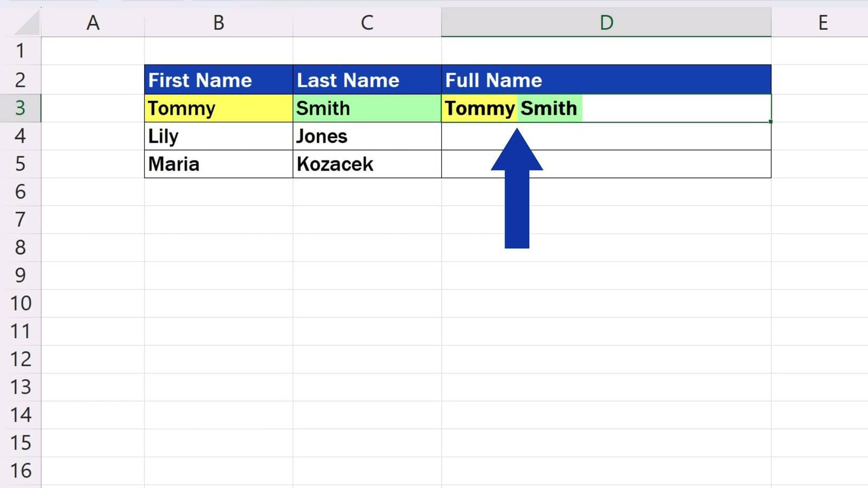Click the fill handle of cell D3
868x488 pixels.
pyautogui.click(x=771, y=122)
